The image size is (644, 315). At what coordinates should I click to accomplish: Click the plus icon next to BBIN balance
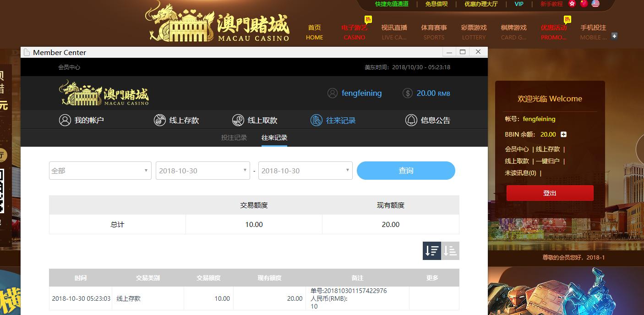tap(564, 134)
